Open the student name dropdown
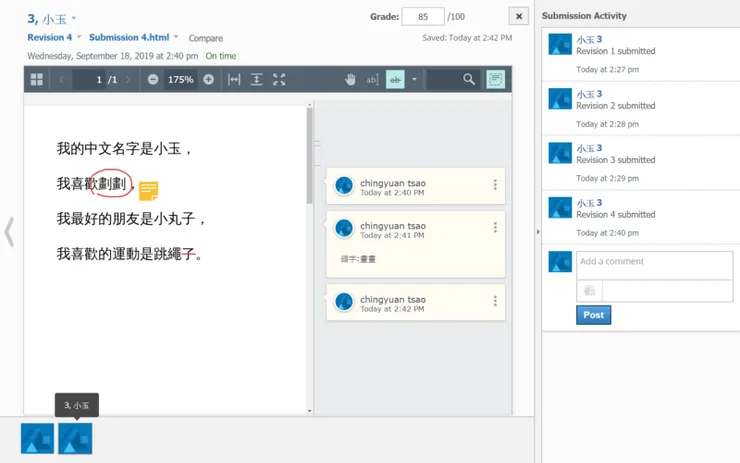740x463 pixels. point(74,18)
